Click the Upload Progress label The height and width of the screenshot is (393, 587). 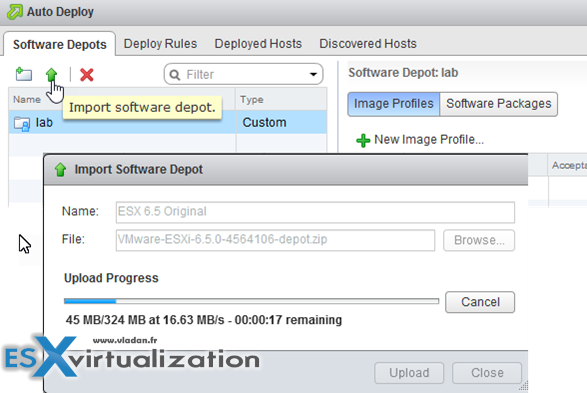pyautogui.click(x=111, y=278)
